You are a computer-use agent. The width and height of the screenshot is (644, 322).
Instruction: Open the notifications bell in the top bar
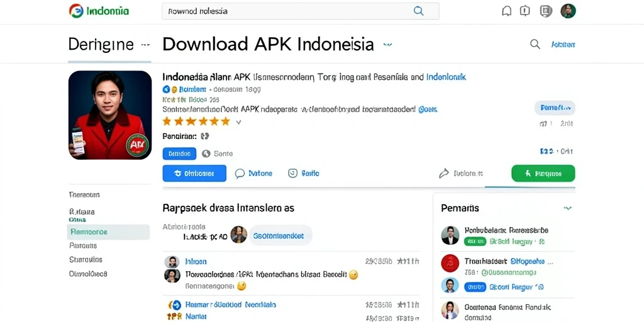point(507,11)
